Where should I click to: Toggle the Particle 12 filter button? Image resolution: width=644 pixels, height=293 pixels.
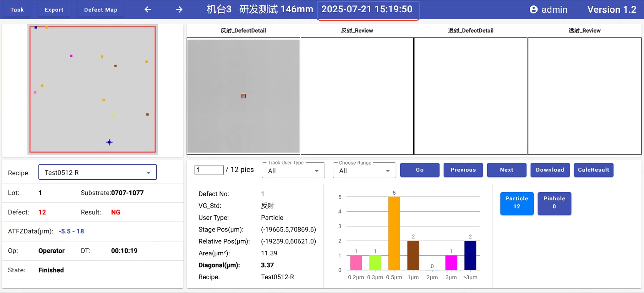click(516, 203)
